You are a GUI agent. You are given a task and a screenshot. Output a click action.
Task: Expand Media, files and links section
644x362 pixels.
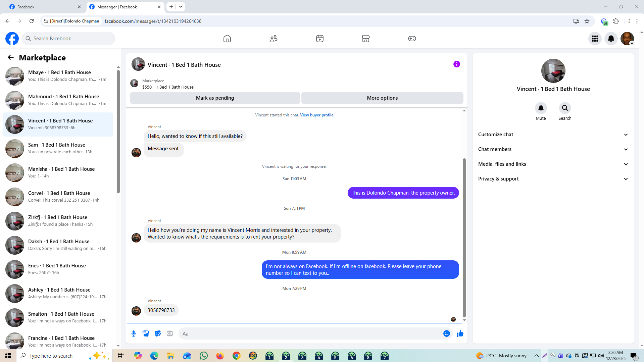553,164
